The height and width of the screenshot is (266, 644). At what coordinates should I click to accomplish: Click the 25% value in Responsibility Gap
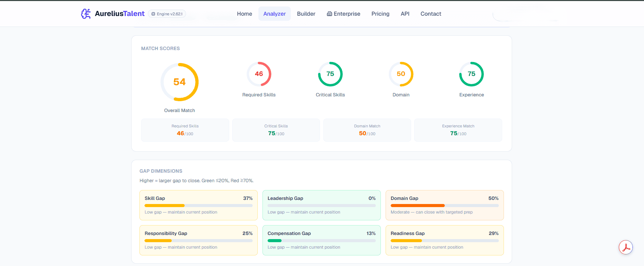248,233
